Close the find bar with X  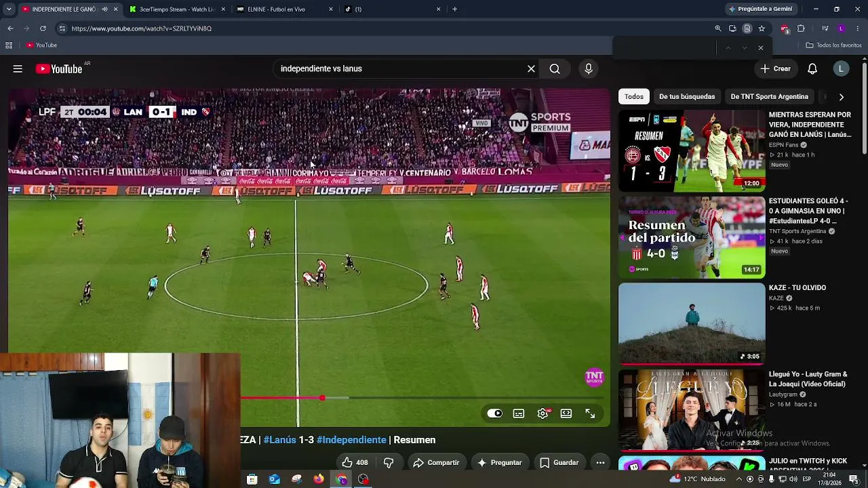(x=761, y=47)
